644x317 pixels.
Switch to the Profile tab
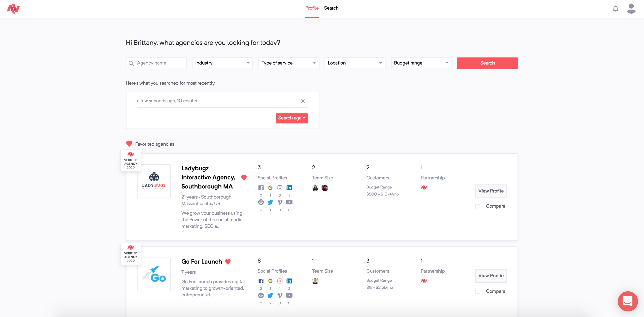pos(312,8)
